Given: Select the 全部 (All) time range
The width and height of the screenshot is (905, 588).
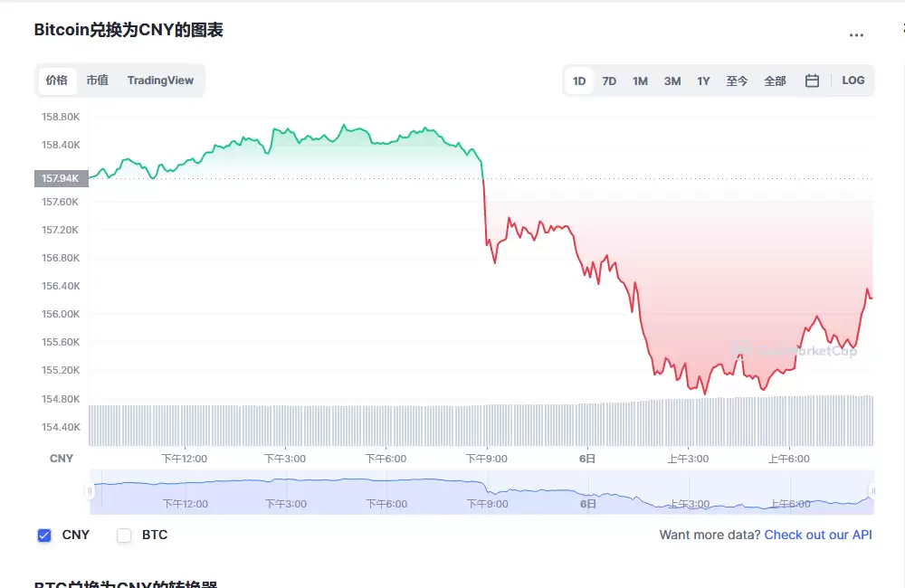Looking at the screenshot, I should pos(775,81).
